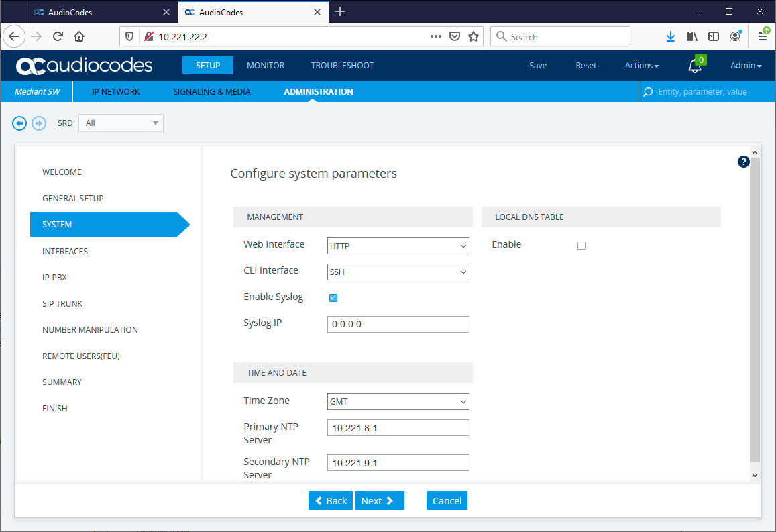Screen dimensions: 776x532
Task: Go to the browser home page icon
Action: [x=79, y=37]
